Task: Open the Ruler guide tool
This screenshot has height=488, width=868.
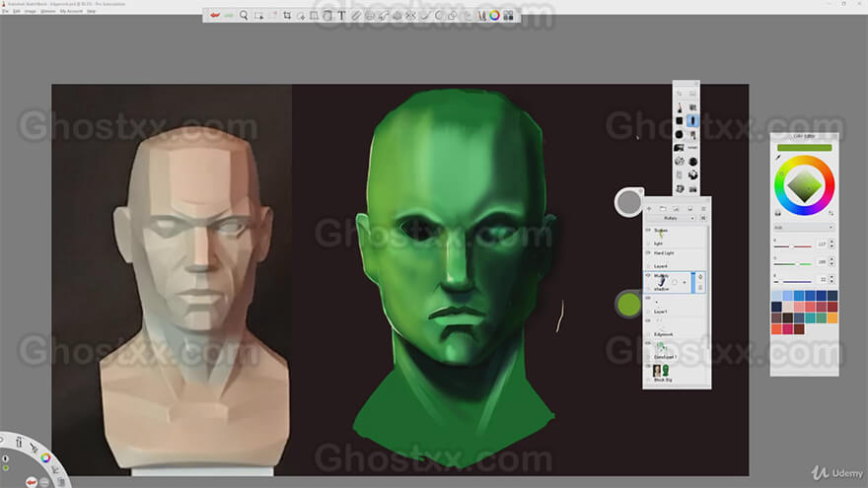Action: tap(356, 16)
